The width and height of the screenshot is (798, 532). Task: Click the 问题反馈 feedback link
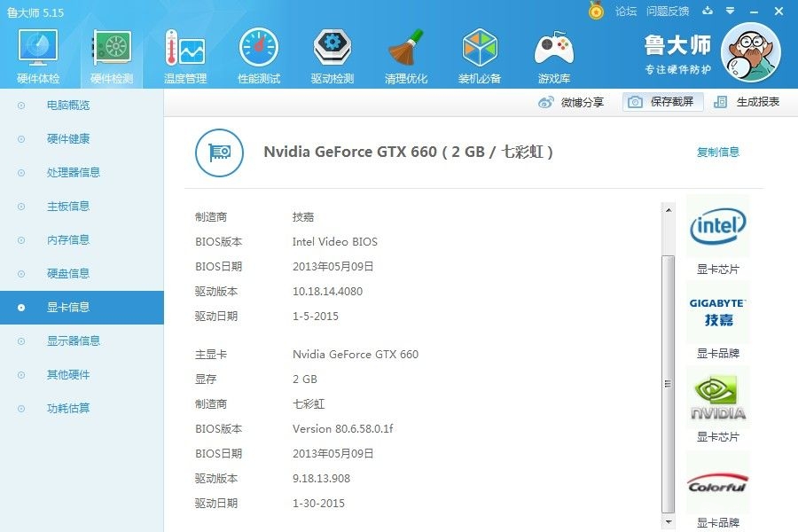pyautogui.click(x=667, y=12)
